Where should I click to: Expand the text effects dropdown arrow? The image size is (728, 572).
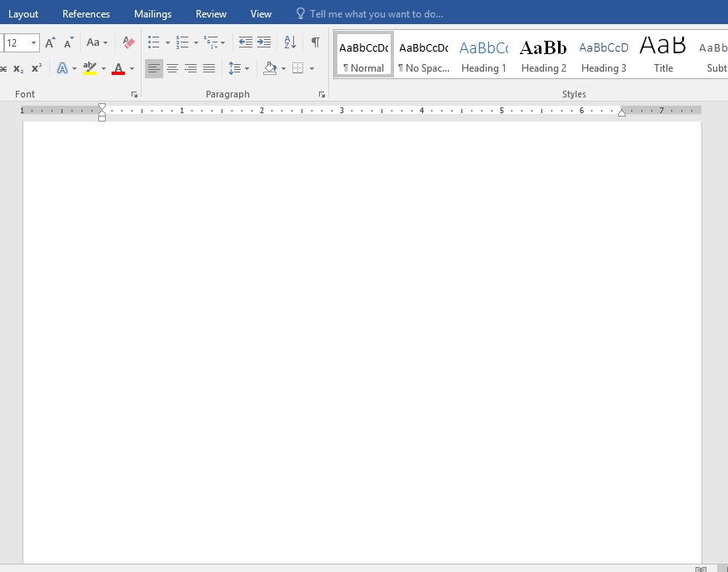(x=74, y=69)
